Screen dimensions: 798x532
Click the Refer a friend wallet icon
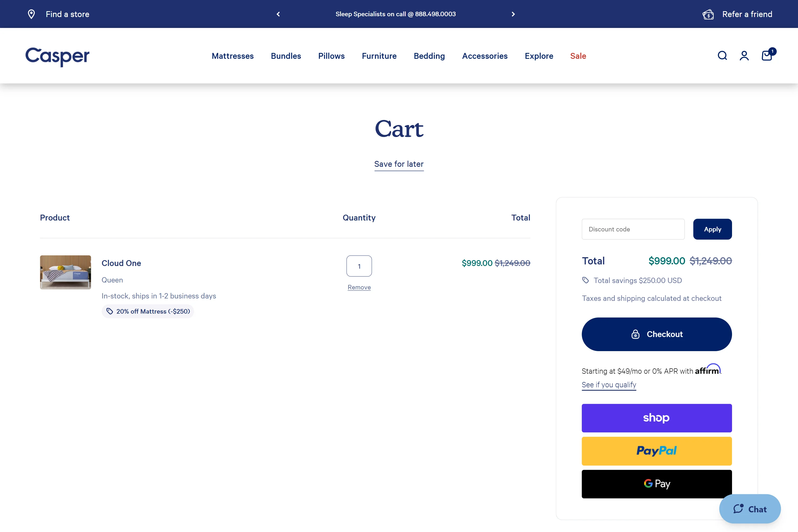[708, 14]
